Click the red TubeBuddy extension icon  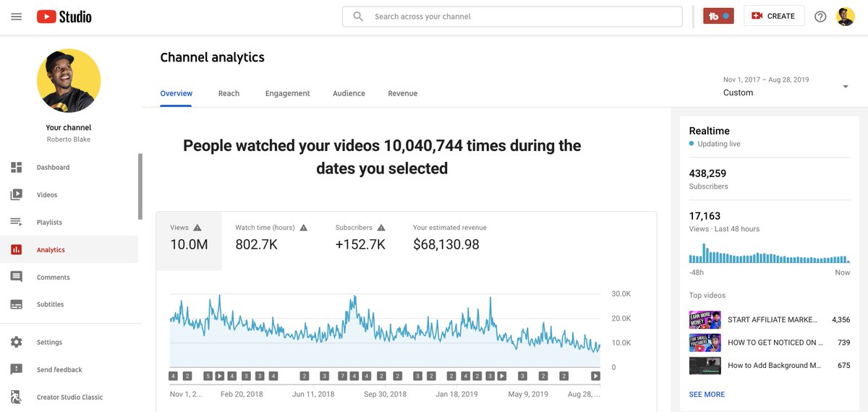(718, 16)
